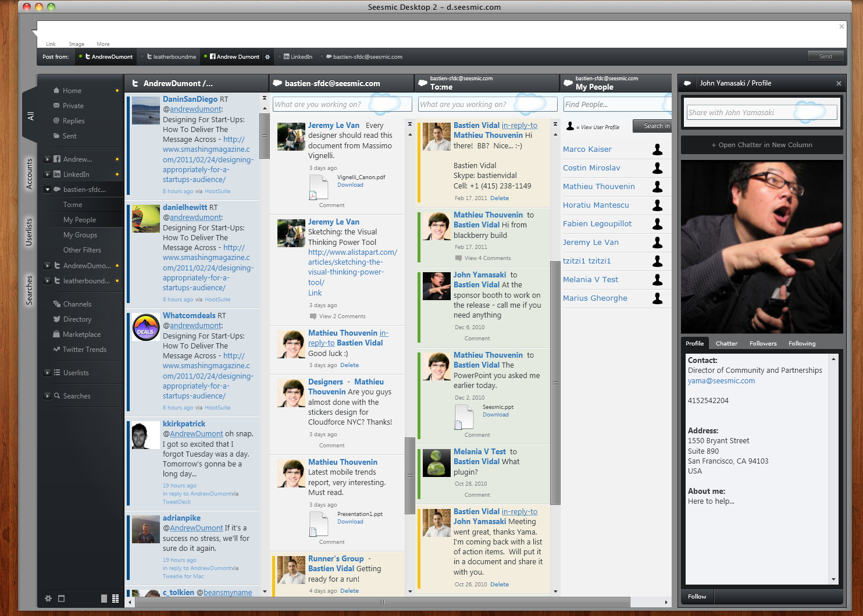Click Share with John Yamasaki field
Screen dimensions: 863x616
pyautogui.click(x=762, y=112)
